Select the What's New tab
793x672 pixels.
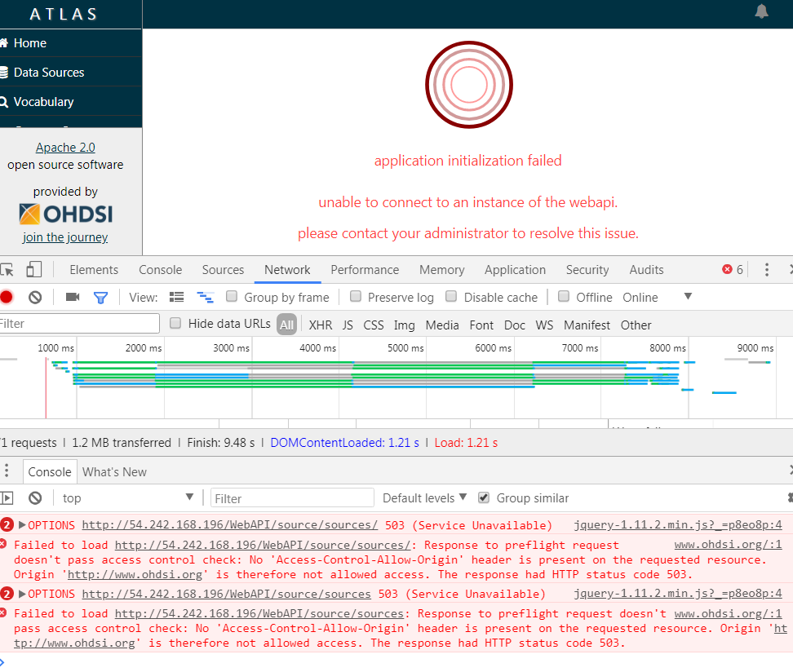[x=114, y=471]
